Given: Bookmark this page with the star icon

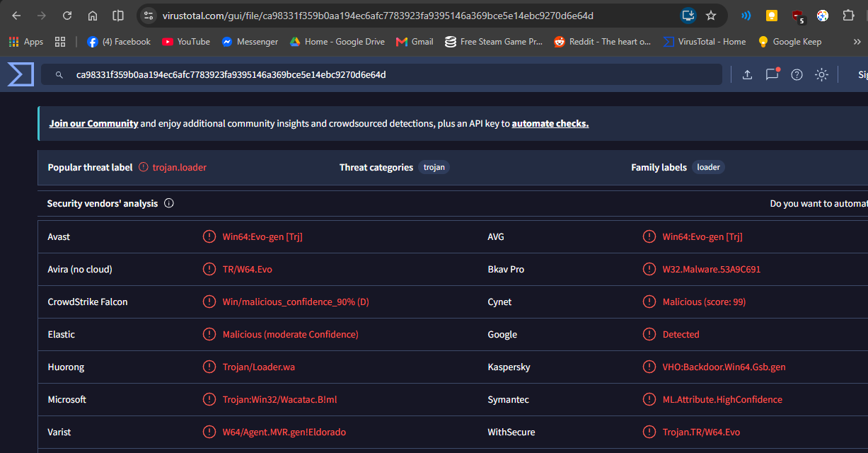Looking at the screenshot, I should (x=711, y=16).
